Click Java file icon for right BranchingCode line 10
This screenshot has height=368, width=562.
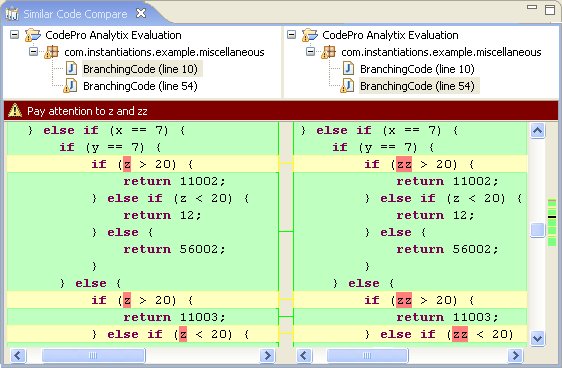348,68
